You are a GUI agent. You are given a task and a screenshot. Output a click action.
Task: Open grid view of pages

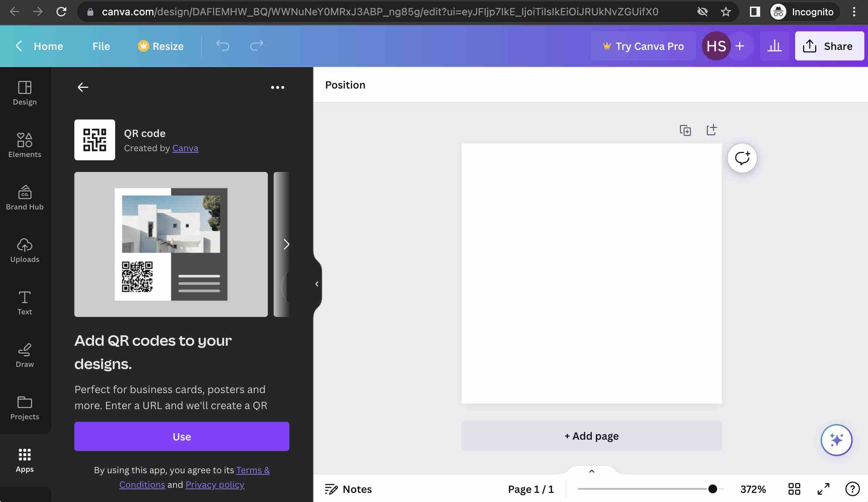coord(794,489)
